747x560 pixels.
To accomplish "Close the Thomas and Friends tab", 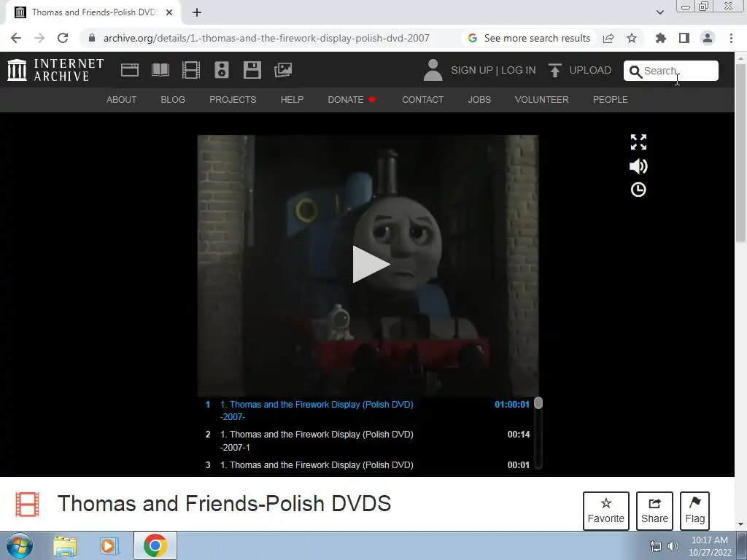I will coord(169,12).
